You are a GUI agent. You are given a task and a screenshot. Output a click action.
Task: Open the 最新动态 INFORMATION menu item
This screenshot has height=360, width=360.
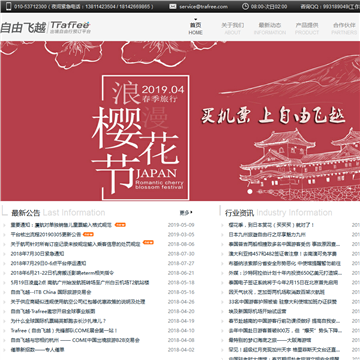coord(270,29)
